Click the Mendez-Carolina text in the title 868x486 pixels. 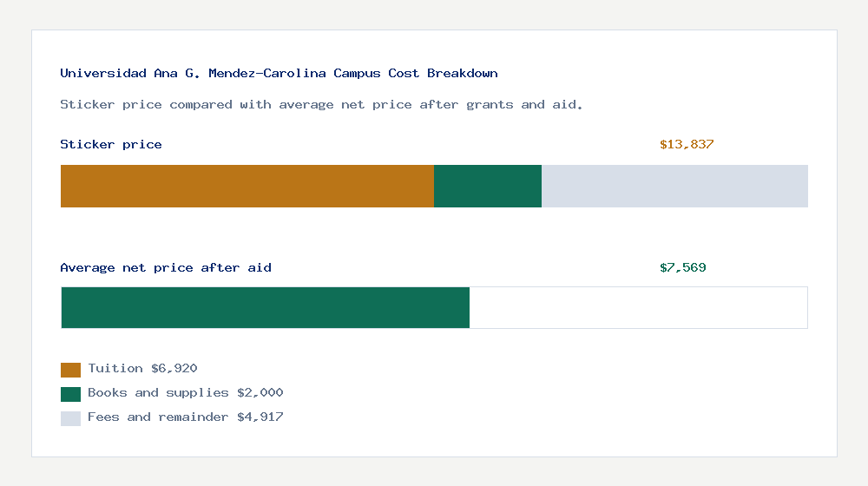266,74
